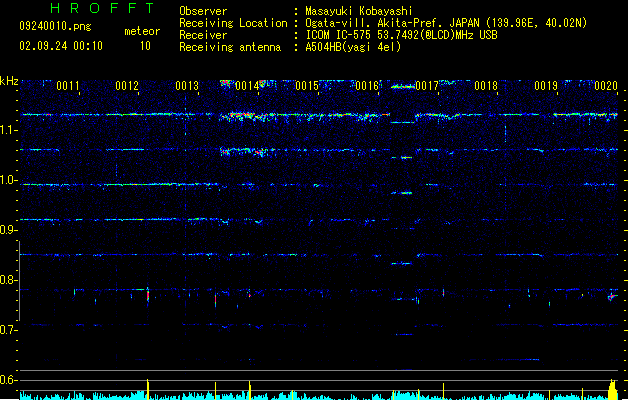This screenshot has height=400, width=629.
Task: Click the Receiver field label
Action: (x=203, y=35)
